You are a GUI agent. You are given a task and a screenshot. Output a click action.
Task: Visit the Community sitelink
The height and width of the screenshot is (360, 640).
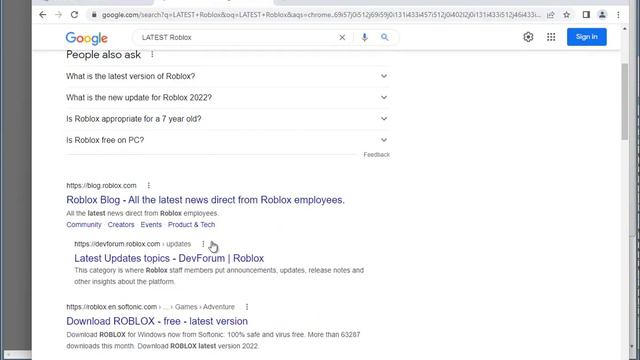84,224
